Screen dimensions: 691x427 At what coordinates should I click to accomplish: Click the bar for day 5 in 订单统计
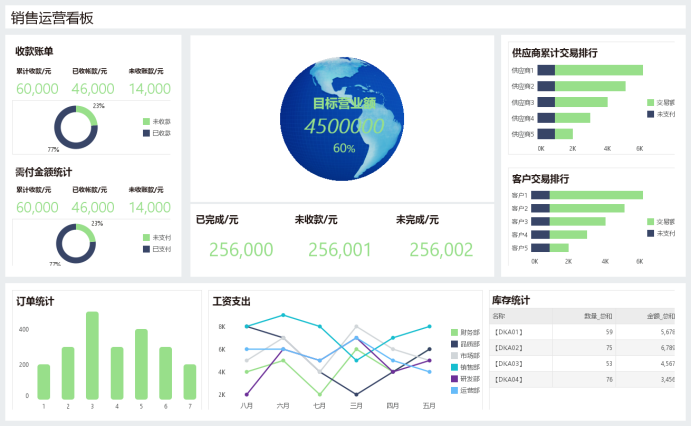[141, 364]
